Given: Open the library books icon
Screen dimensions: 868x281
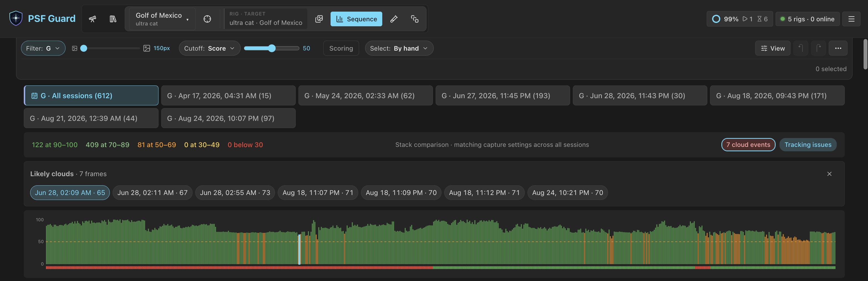Looking at the screenshot, I should point(113,19).
